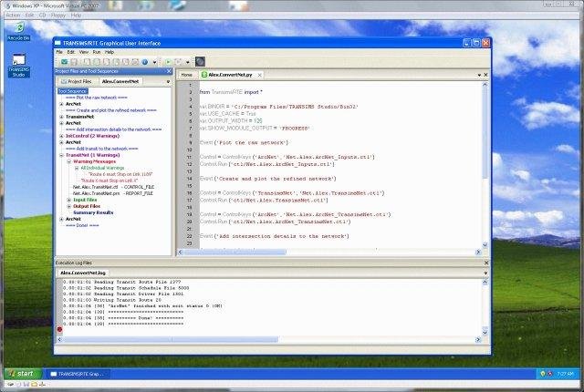Click the system tray clock
Screen dimensions: 584x392
click(x=566, y=374)
